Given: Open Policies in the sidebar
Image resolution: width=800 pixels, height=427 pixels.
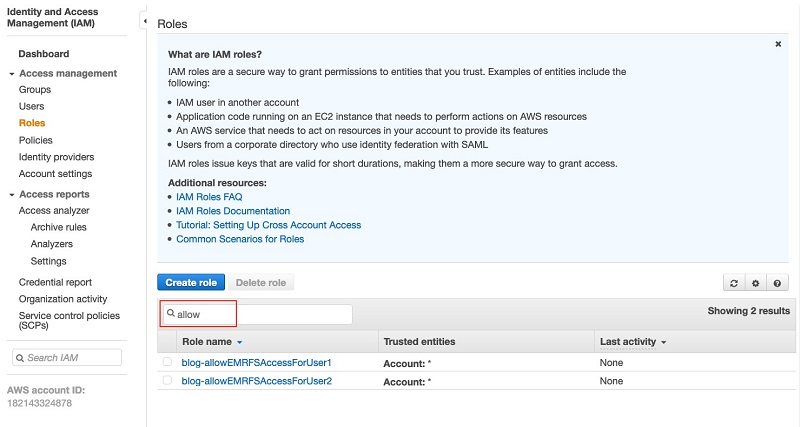Looking at the screenshot, I should tap(36, 140).
